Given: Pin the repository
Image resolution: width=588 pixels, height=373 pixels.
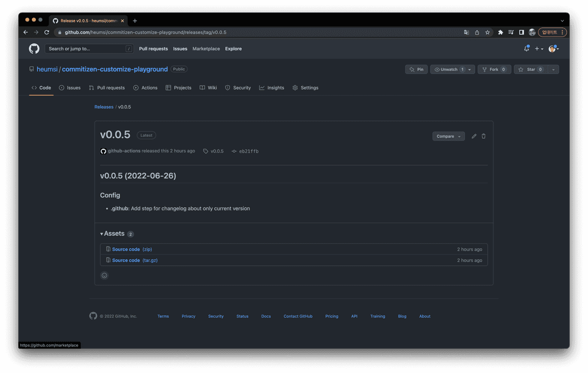Looking at the screenshot, I should [x=416, y=70].
